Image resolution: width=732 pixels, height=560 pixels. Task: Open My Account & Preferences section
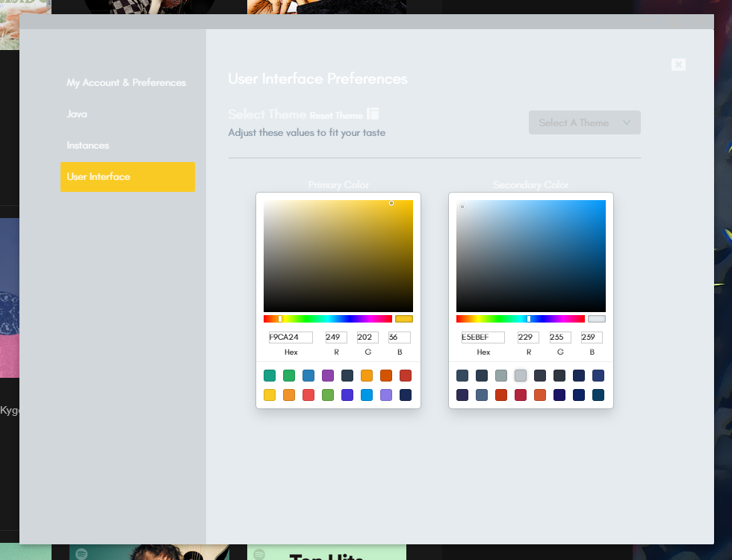pyautogui.click(x=126, y=83)
